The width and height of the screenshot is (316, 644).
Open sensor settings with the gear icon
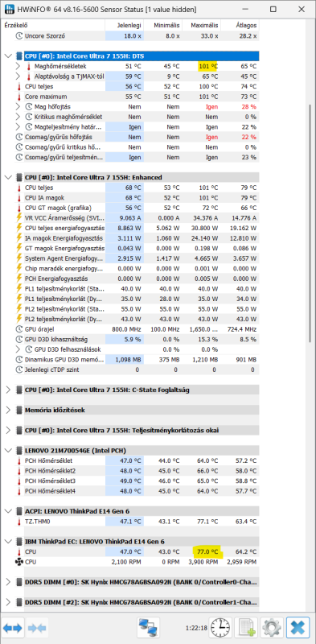(x=272, y=627)
